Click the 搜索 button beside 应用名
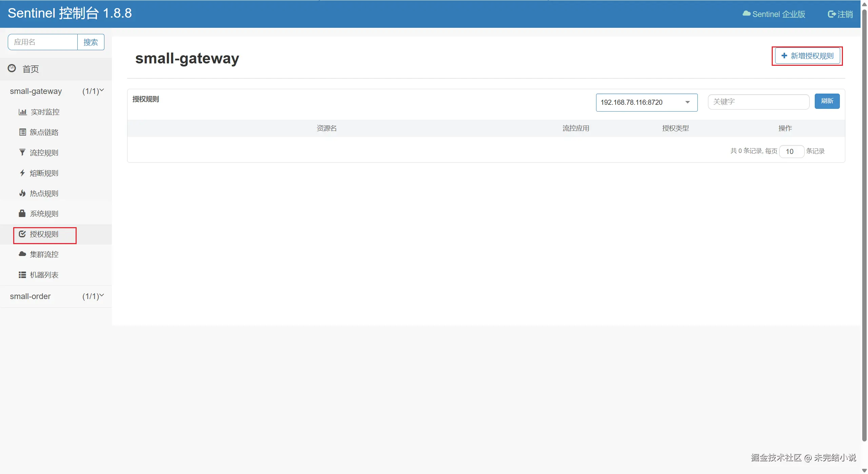The image size is (868, 474). (91, 42)
